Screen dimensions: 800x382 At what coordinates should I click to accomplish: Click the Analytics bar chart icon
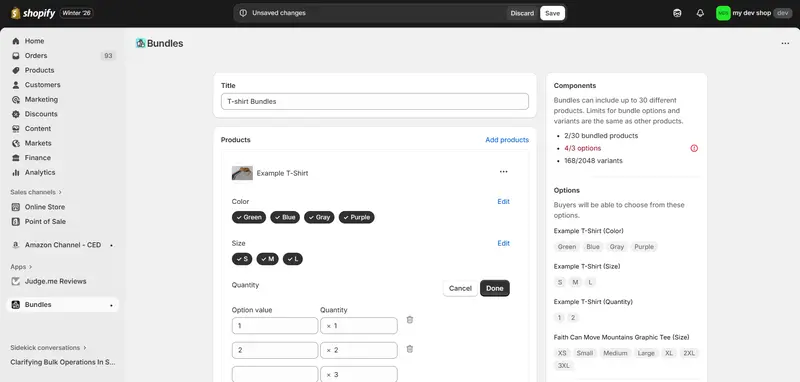click(x=16, y=172)
